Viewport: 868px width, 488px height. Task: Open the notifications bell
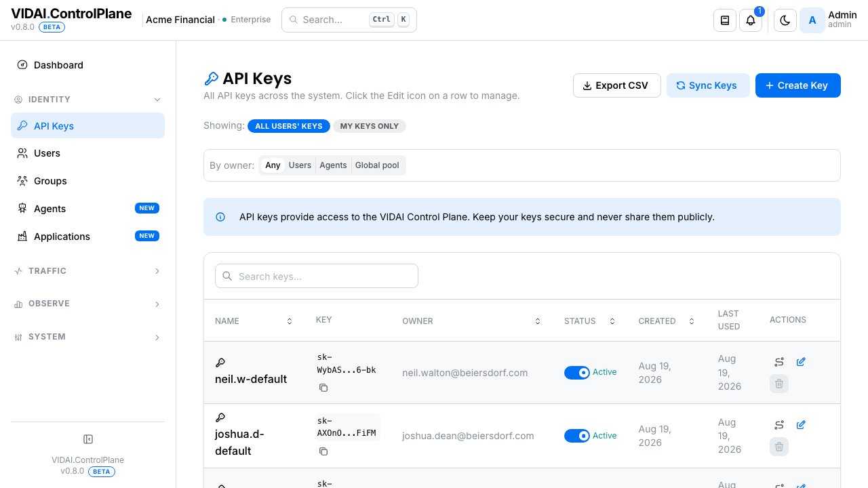coord(751,20)
